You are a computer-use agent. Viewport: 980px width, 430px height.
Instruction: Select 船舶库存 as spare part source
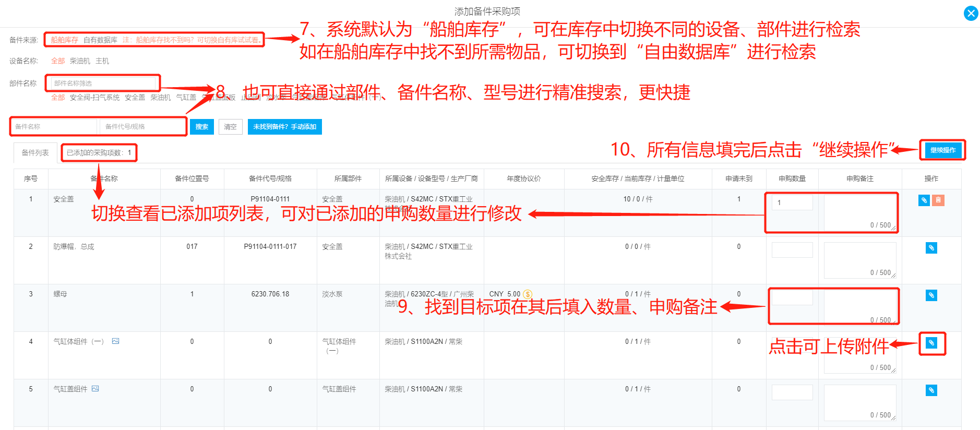click(64, 40)
